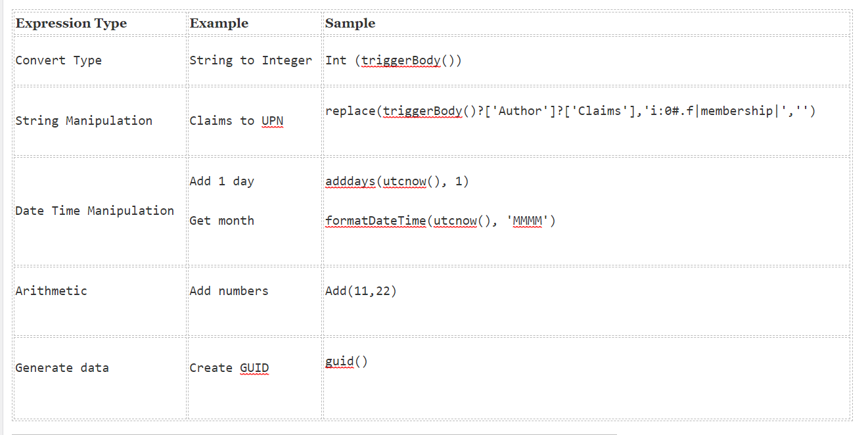Click the Date Time Manipulation cell
This screenshot has height=435, width=868.
pyautogui.click(x=95, y=211)
